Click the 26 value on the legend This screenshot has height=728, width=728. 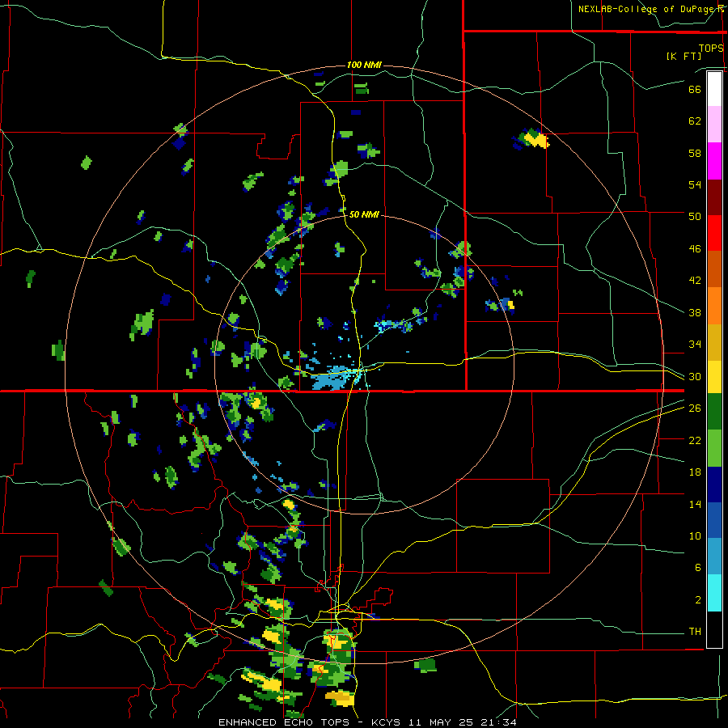695,408
